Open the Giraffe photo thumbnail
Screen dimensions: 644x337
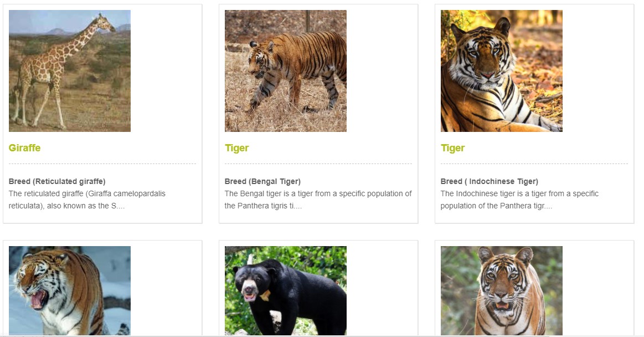pos(70,70)
